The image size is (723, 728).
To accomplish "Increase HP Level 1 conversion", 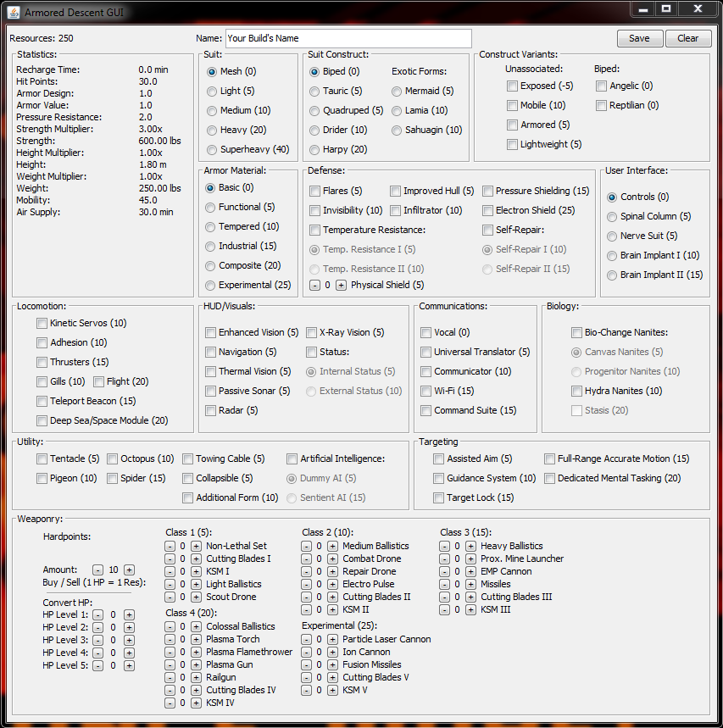I will coord(129,614).
